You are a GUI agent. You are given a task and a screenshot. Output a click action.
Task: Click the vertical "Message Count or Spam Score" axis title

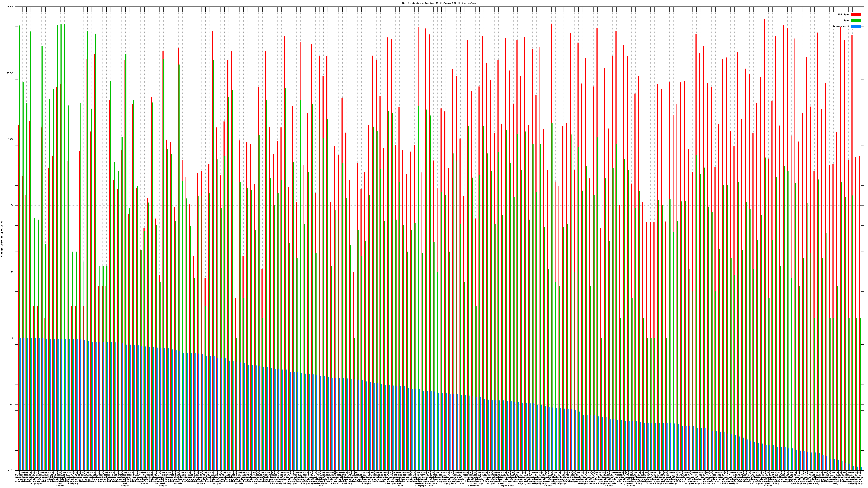(x=2, y=239)
